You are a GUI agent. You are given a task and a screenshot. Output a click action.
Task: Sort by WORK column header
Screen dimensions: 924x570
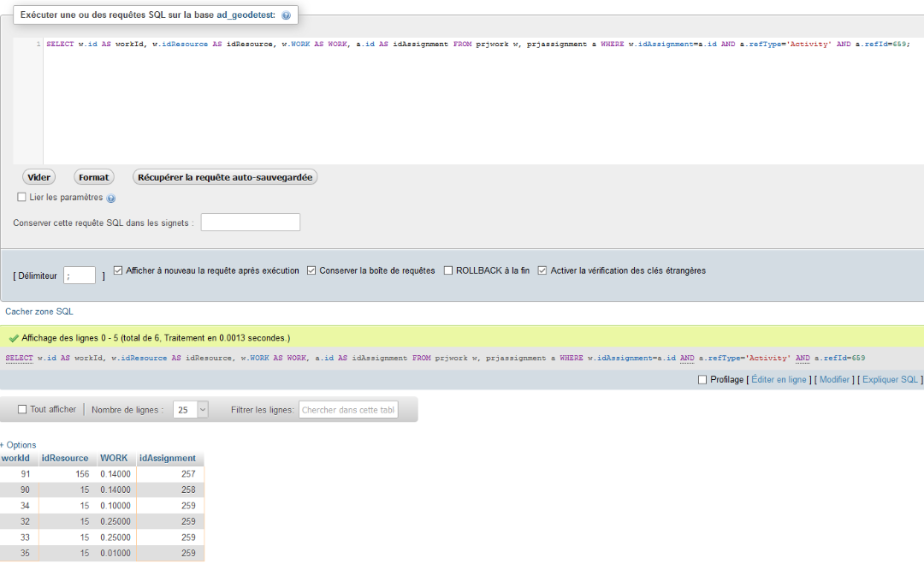pyautogui.click(x=114, y=458)
